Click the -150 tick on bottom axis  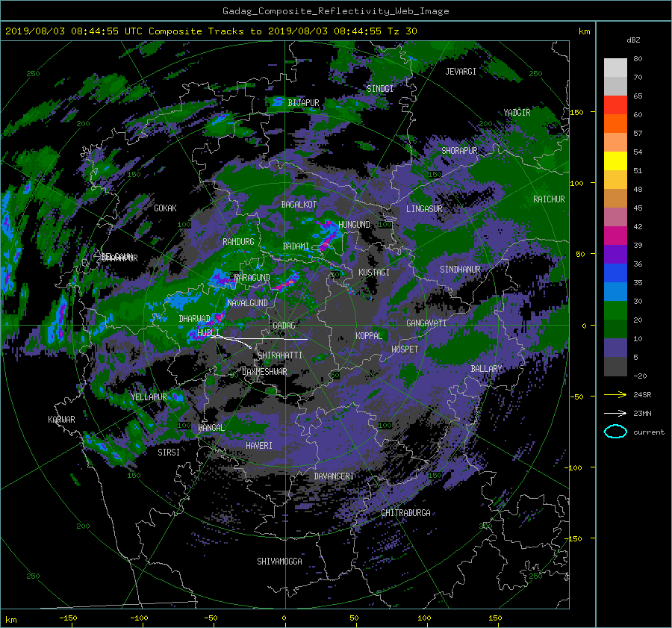point(68,618)
